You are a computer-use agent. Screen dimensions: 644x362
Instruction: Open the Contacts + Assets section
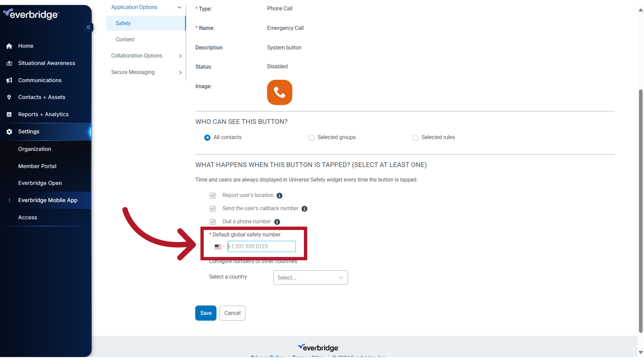[41, 97]
